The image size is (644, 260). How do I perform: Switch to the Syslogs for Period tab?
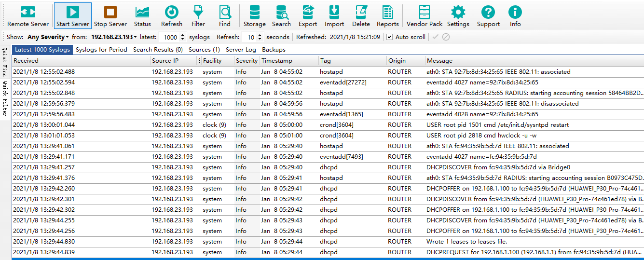point(101,50)
